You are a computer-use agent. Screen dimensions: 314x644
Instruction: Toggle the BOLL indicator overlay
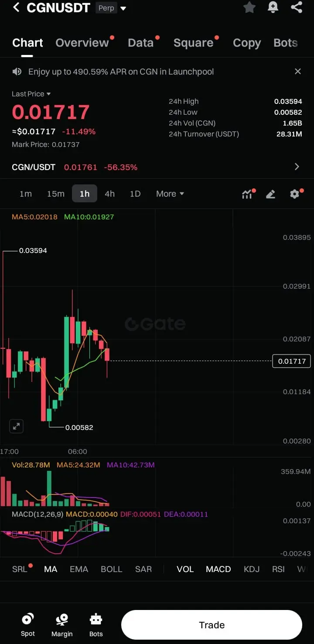coord(112,569)
